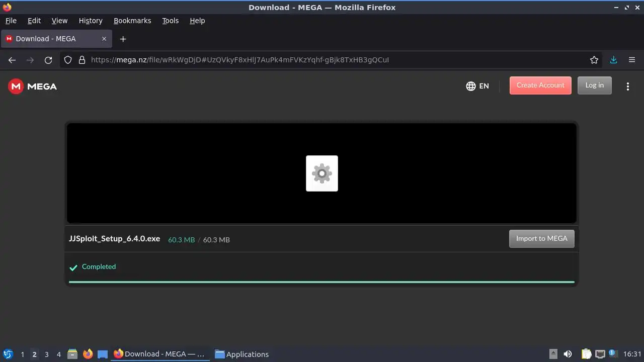Switch to workspace 3
Image resolution: width=644 pixels, height=362 pixels.
tap(46, 354)
